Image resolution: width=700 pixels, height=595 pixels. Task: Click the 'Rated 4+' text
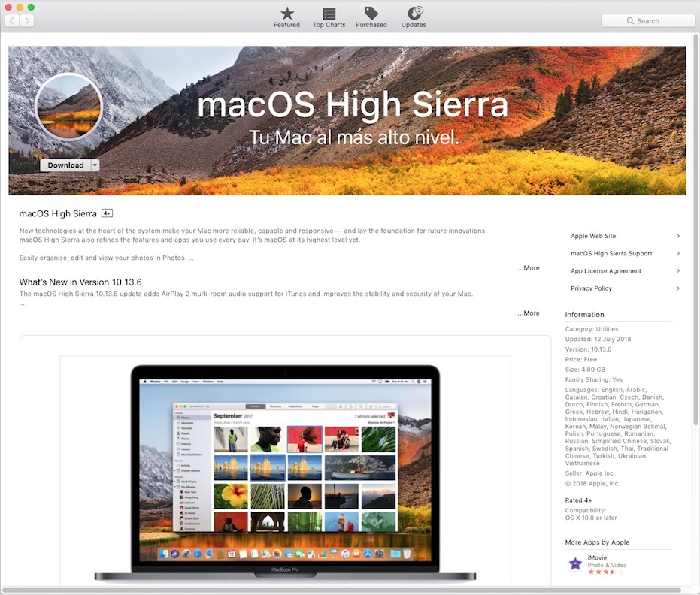(x=578, y=500)
